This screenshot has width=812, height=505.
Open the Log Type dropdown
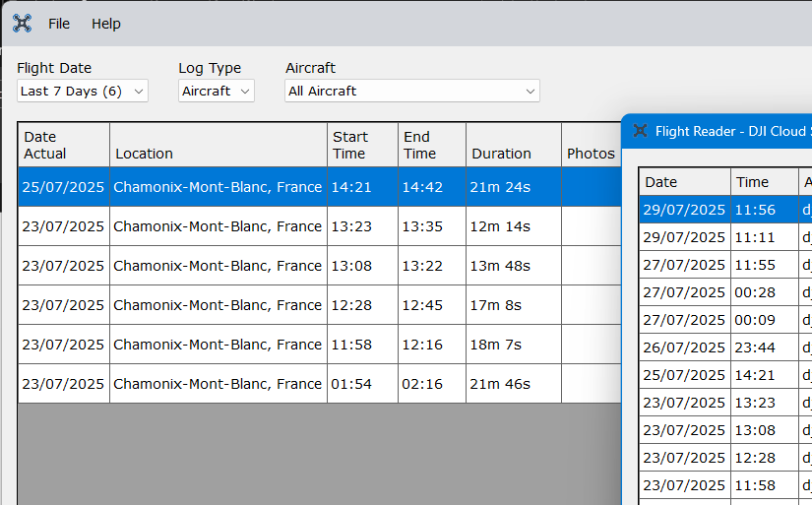[216, 91]
